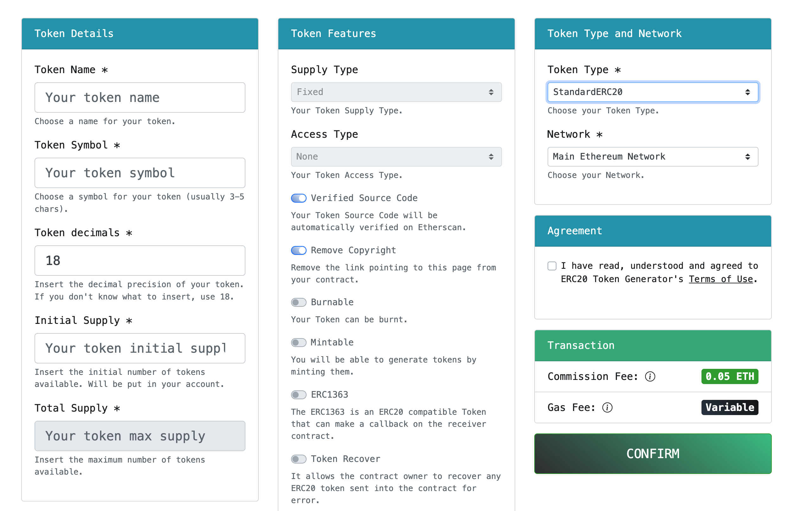Click the Commission Fee info icon
The image size is (812, 511).
click(x=650, y=376)
